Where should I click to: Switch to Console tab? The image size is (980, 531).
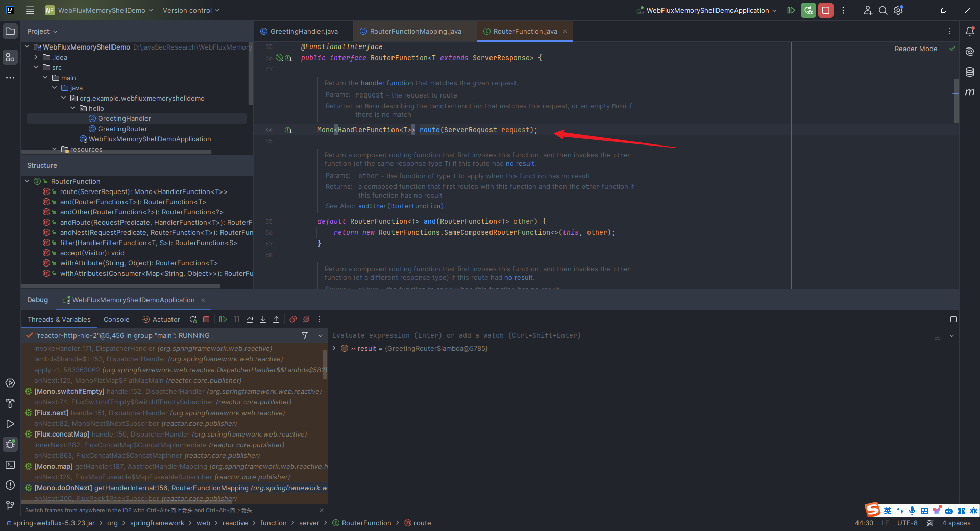116,320
